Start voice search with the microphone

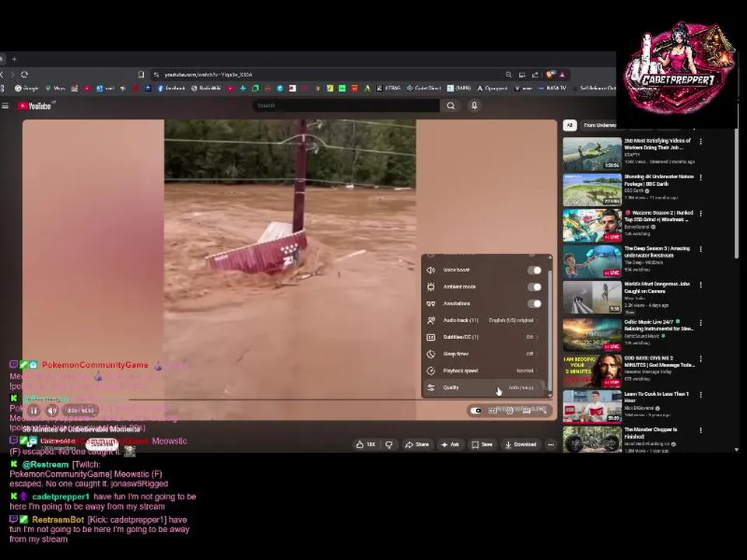point(474,106)
